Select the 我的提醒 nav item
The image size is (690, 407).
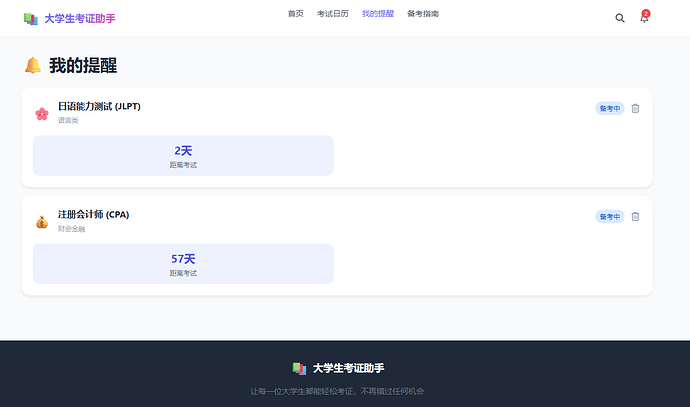378,14
